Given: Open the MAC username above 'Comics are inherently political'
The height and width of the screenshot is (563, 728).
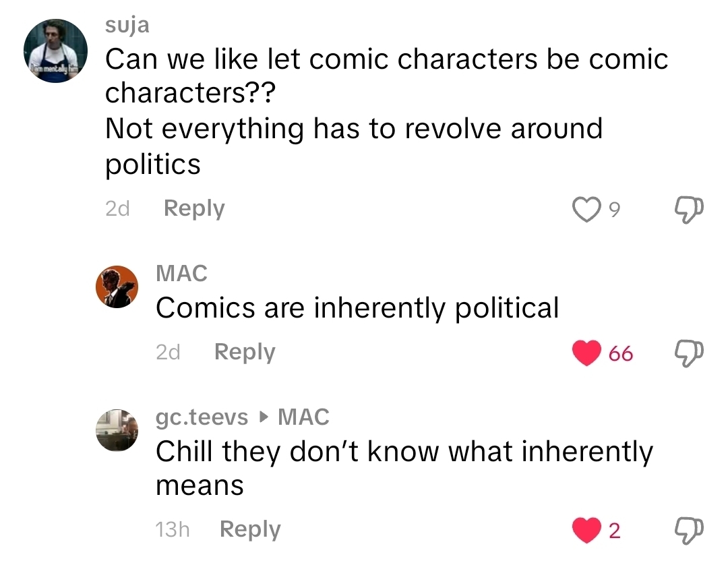Looking at the screenshot, I should pyautogui.click(x=181, y=274).
